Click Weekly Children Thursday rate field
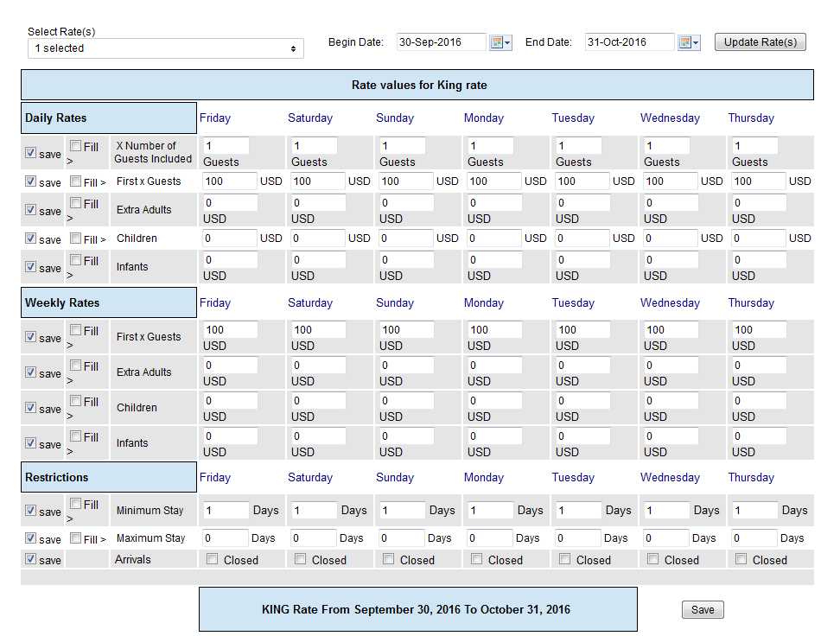Screen dimensions: 840x636 759,400
